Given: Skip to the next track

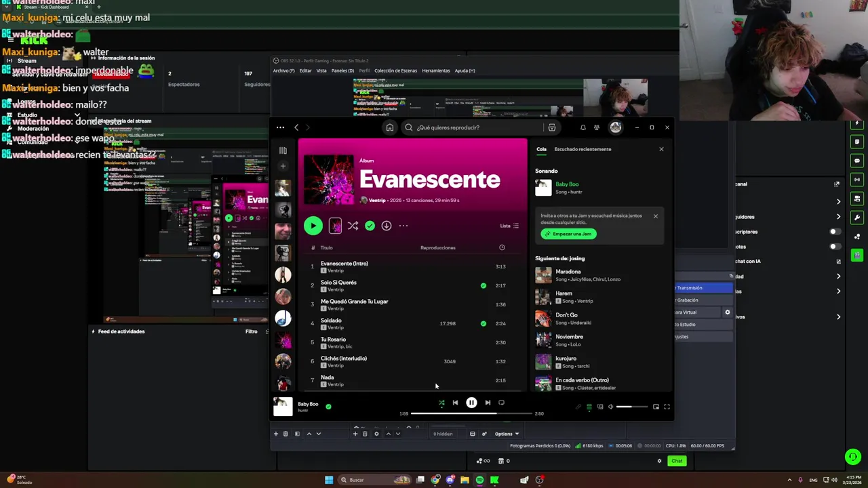Looking at the screenshot, I should click(x=488, y=403).
